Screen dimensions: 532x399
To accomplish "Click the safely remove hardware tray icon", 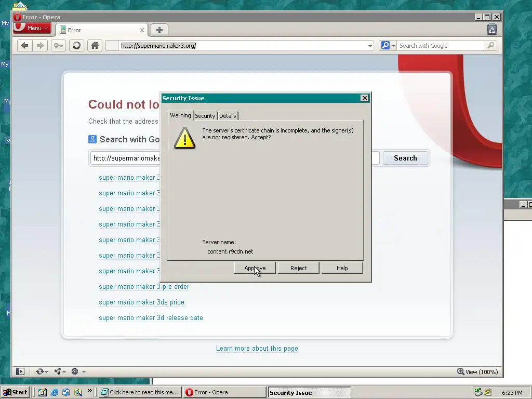I will click(478, 392).
